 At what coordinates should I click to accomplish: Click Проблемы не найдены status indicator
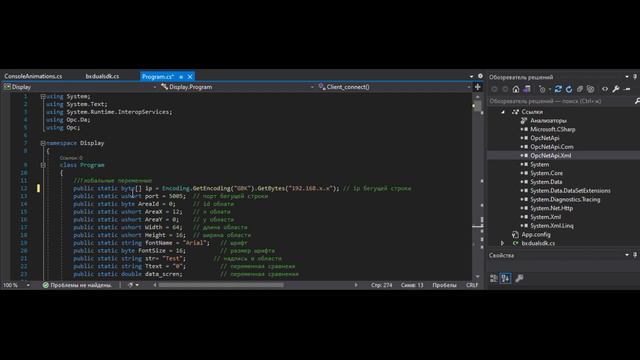[x=77, y=285]
